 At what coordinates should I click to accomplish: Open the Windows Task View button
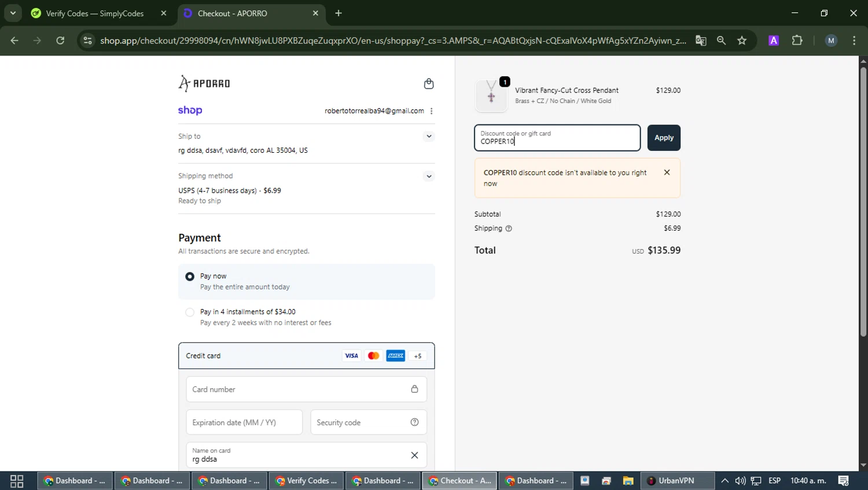pyautogui.click(x=17, y=481)
